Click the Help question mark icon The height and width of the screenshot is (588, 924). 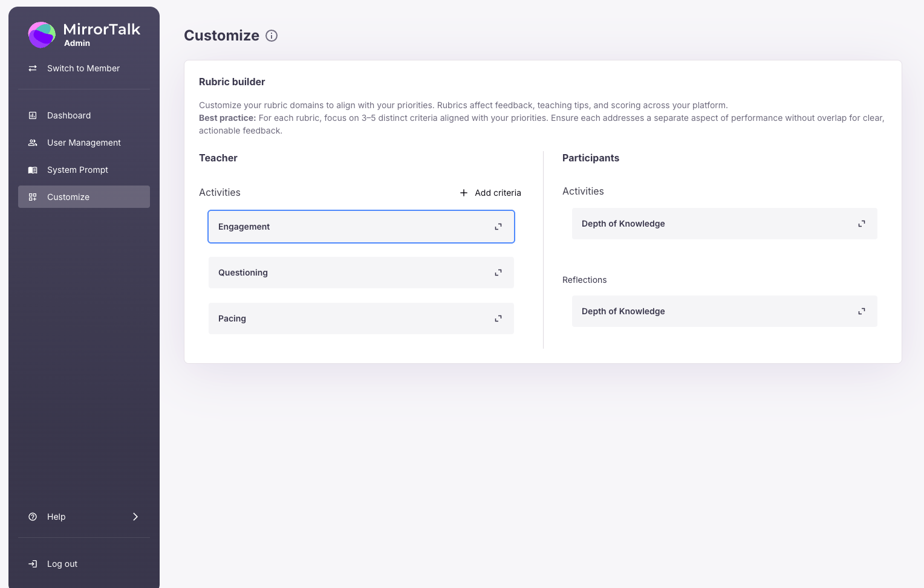(33, 517)
